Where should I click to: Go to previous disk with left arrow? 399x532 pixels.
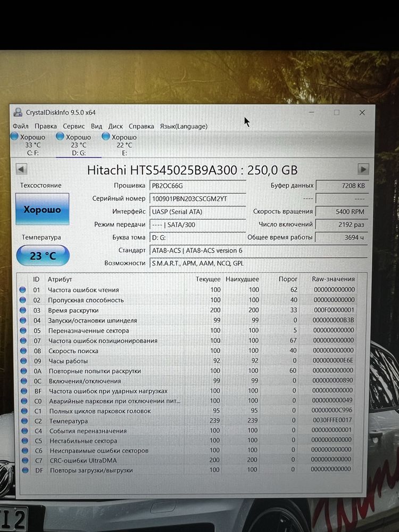click(21, 169)
